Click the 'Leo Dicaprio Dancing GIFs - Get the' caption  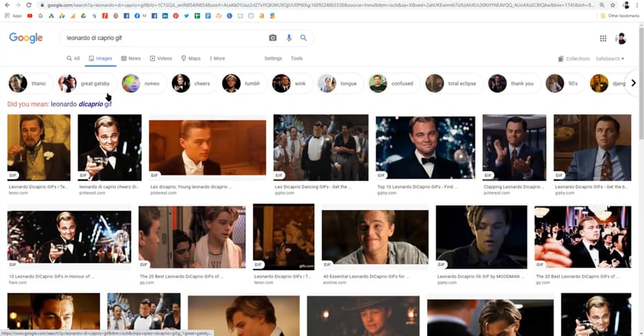tap(314, 187)
